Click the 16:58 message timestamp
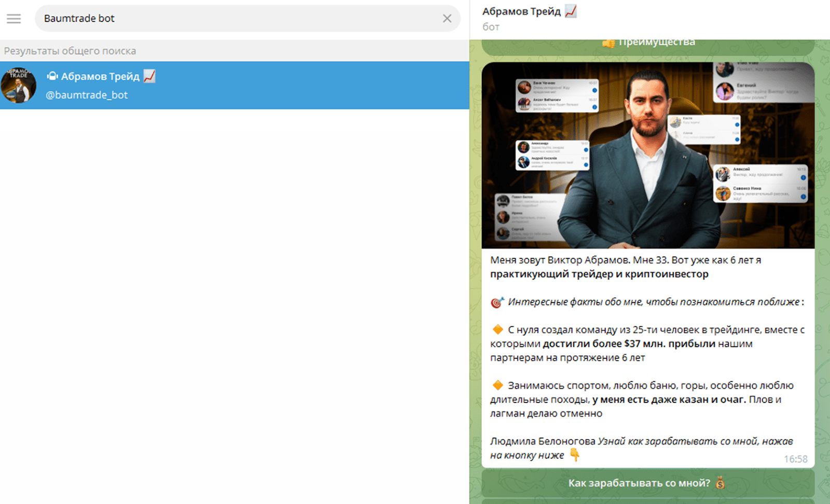 tap(795, 459)
